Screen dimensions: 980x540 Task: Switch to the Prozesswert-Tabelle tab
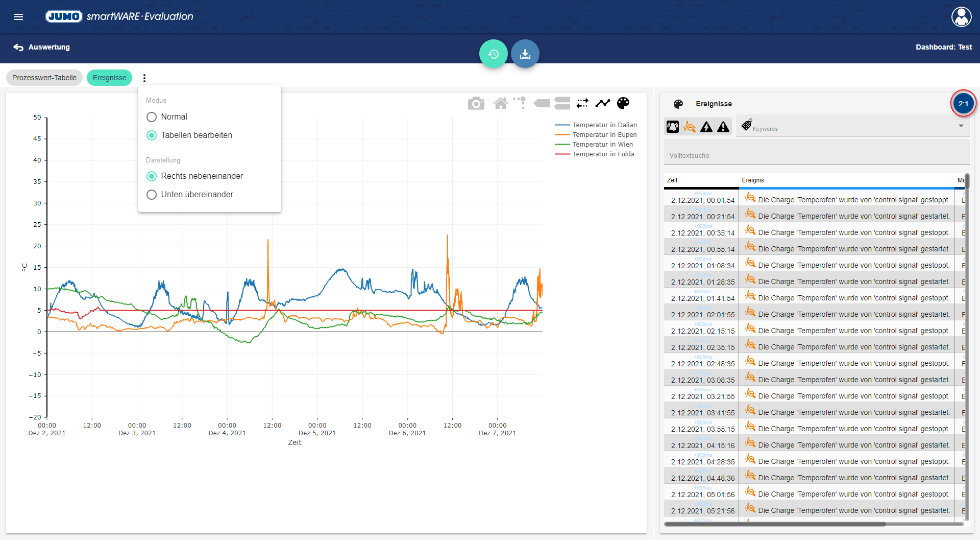pos(44,78)
